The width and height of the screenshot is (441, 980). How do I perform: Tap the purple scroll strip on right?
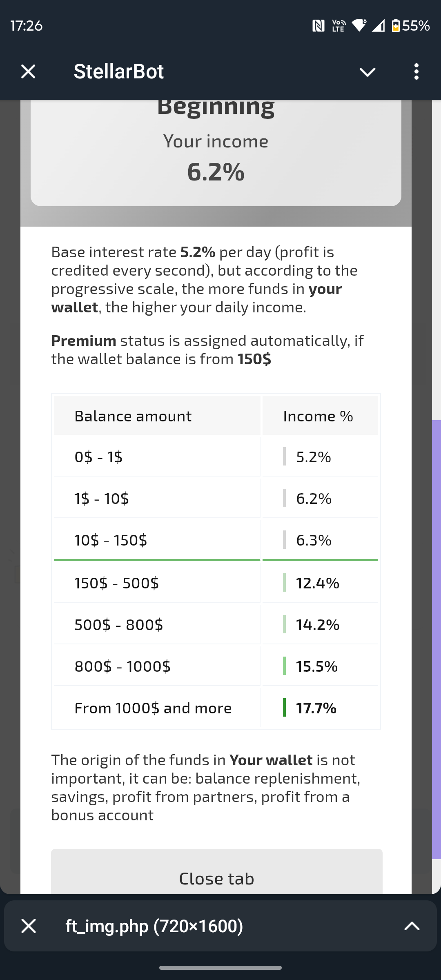pyautogui.click(x=436, y=637)
